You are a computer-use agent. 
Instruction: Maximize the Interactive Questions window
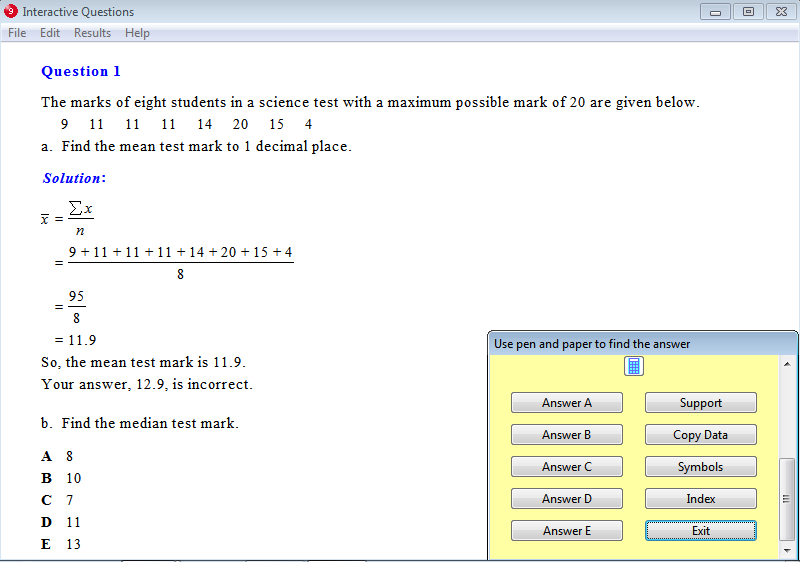coord(747,12)
